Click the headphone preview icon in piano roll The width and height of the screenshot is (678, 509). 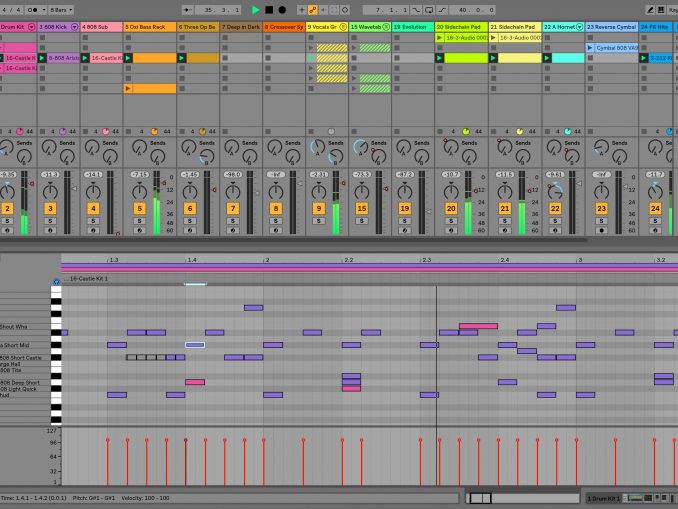(x=56, y=282)
